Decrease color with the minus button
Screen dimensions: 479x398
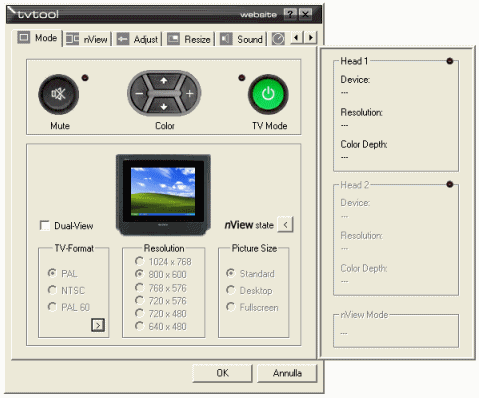point(139,94)
